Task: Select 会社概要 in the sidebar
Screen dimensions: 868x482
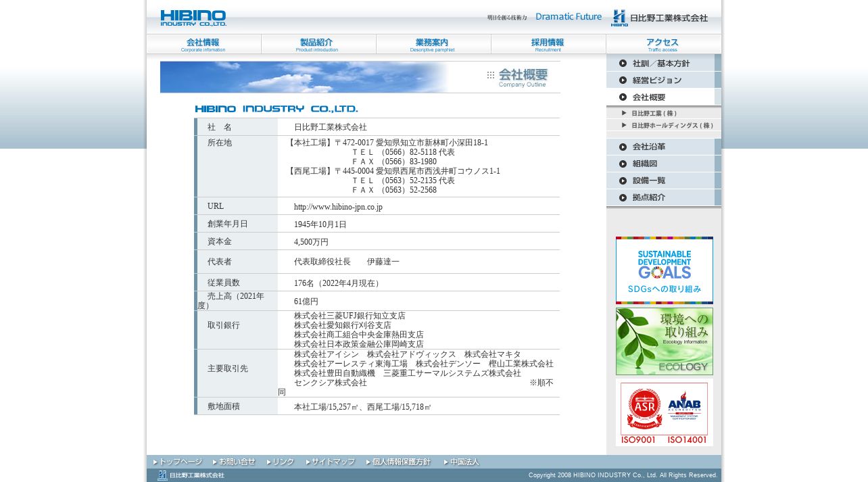Action: [x=664, y=97]
